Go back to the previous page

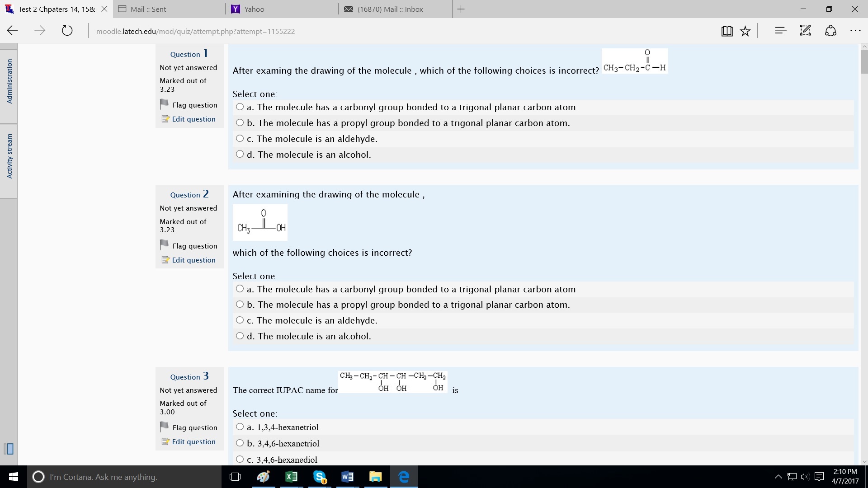click(x=13, y=31)
